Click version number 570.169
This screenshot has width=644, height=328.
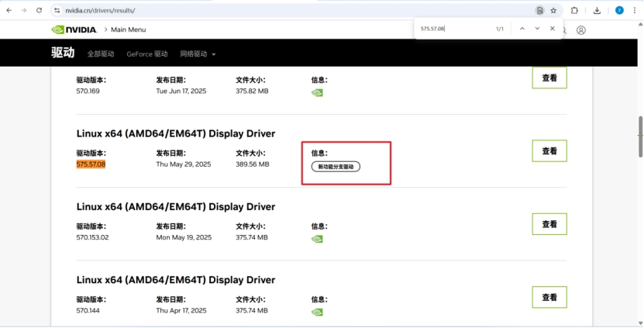(88, 91)
